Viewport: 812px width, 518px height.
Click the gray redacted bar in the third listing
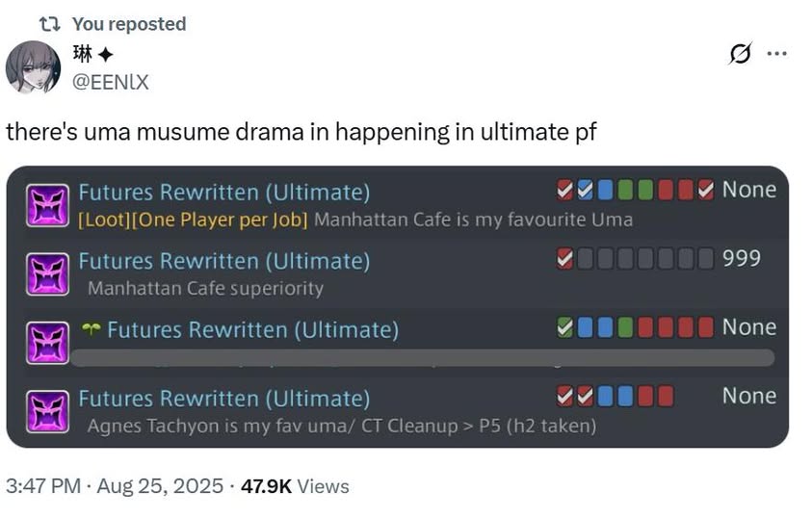[424, 358]
